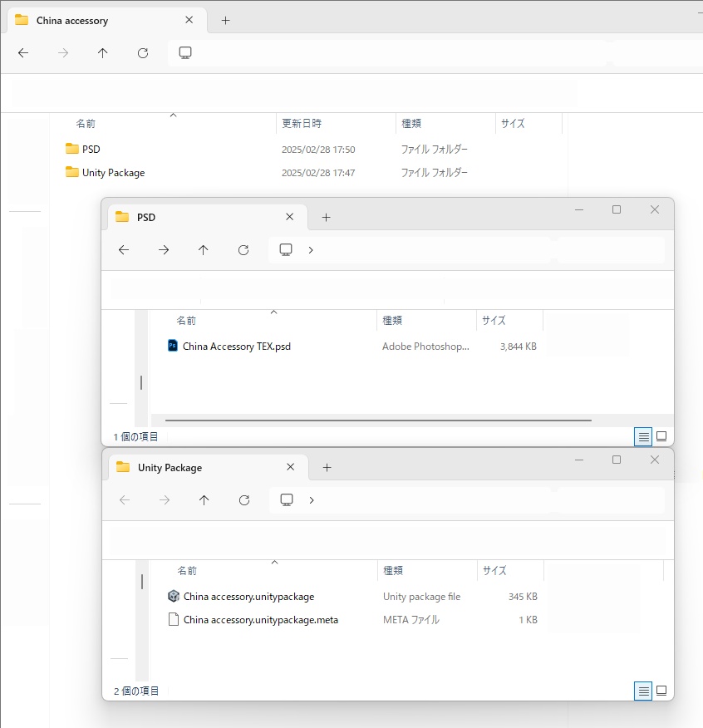Click back arrow in Unity Package window
Screen dimensions: 703x728
coord(125,500)
